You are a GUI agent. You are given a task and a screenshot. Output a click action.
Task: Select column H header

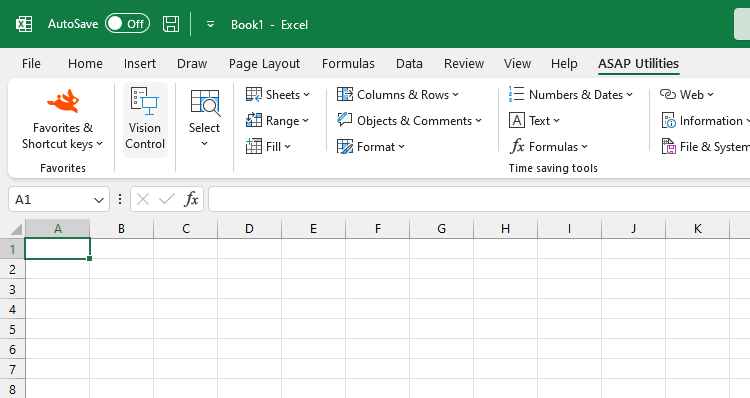click(x=506, y=229)
